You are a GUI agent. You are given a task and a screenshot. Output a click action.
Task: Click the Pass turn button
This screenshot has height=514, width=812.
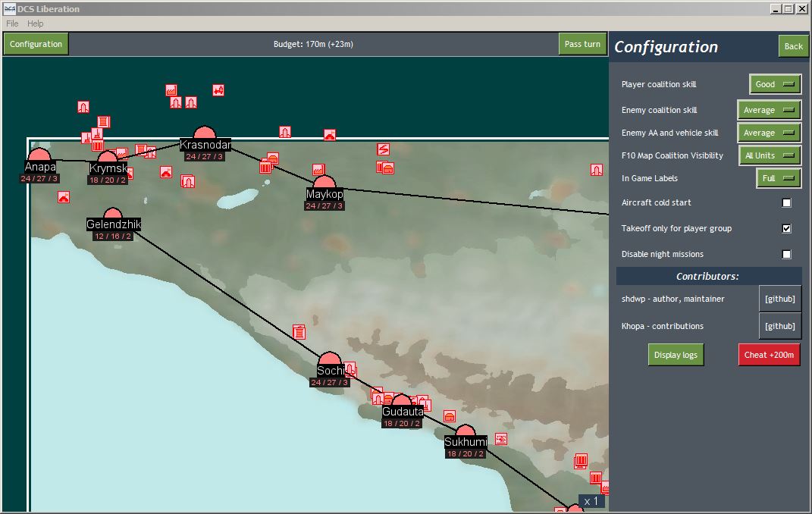click(582, 44)
